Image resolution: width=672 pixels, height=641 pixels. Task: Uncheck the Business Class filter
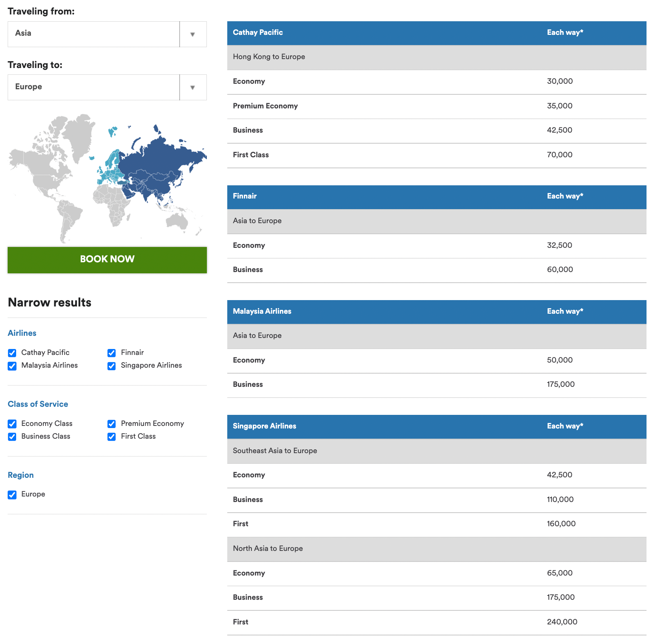pos(12,437)
